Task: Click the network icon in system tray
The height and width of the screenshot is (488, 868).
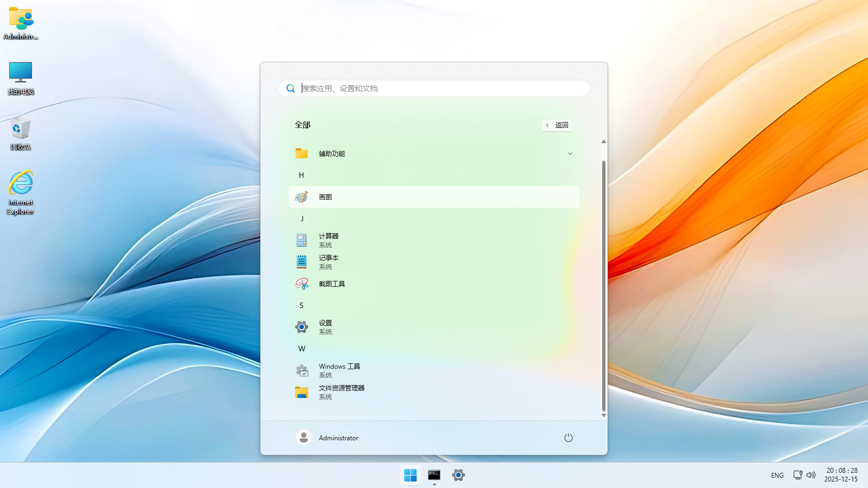Action: coord(797,475)
